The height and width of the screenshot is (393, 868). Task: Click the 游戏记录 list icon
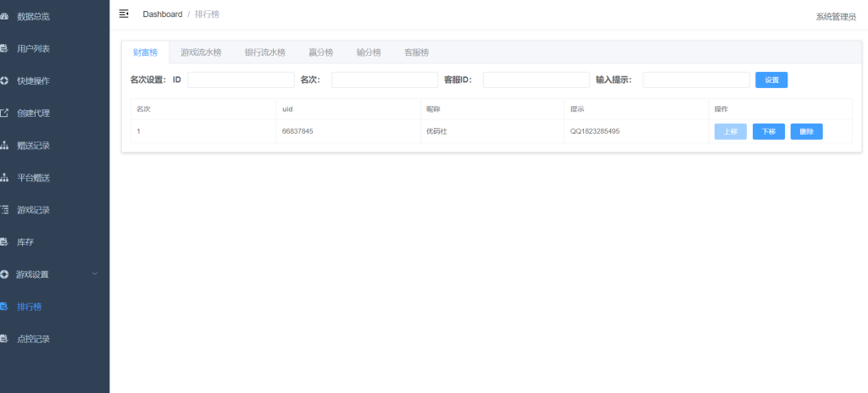tap(4, 210)
